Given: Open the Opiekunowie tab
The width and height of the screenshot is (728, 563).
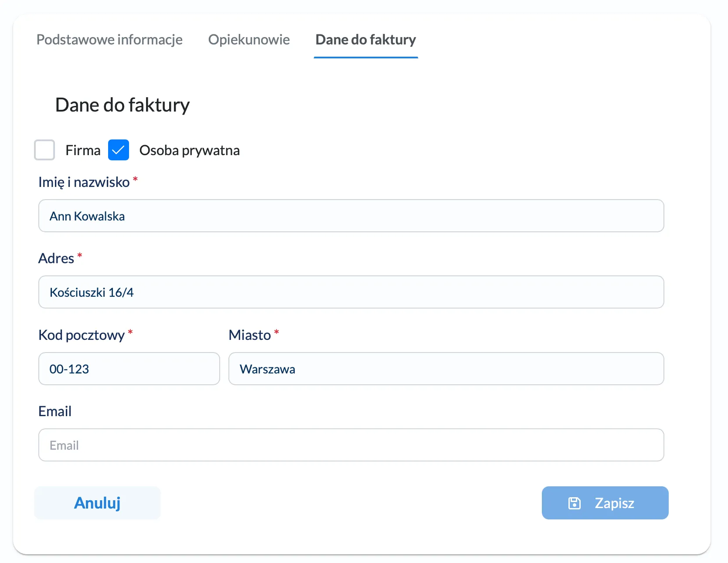Looking at the screenshot, I should pos(249,40).
